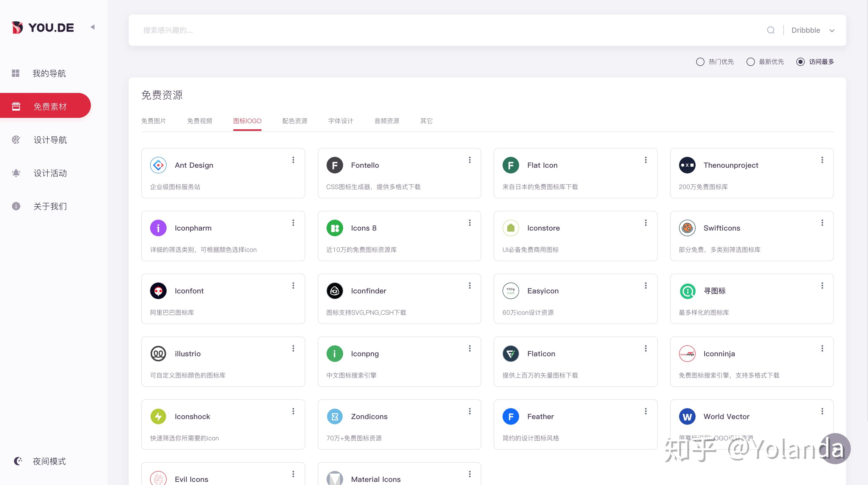
Task: Open the Ant Design card's three-dot menu
Action: coord(293,160)
